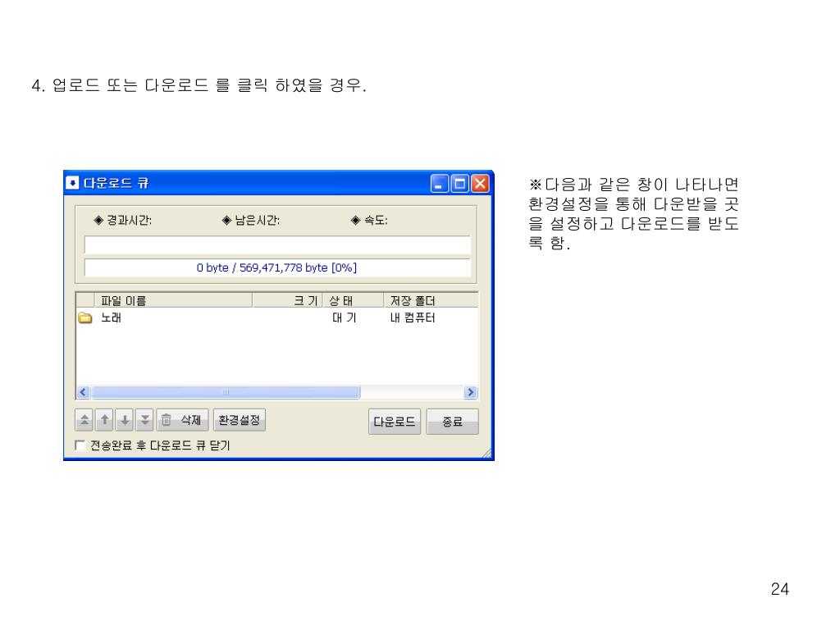Screen dimensions: 840x630
Task: Click the scrollbar left arrow
Action: pyautogui.click(x=83, y=393)
